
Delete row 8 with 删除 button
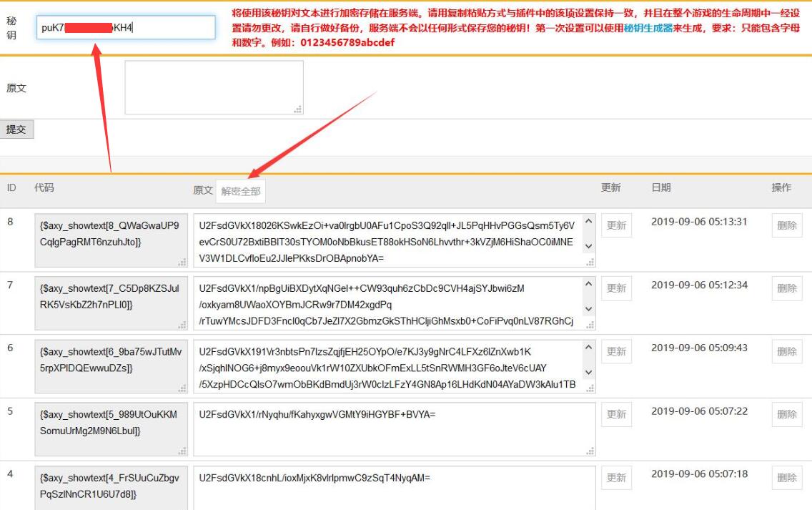786,225
